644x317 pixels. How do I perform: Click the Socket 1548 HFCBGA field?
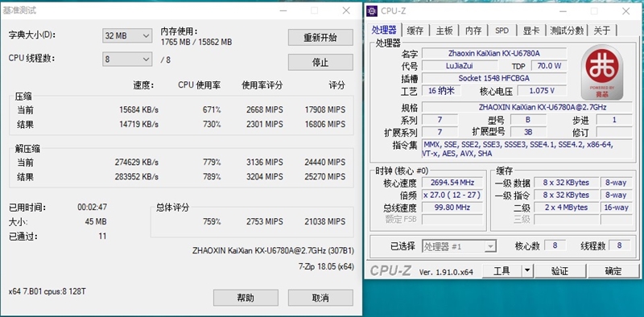pos(494,78)
